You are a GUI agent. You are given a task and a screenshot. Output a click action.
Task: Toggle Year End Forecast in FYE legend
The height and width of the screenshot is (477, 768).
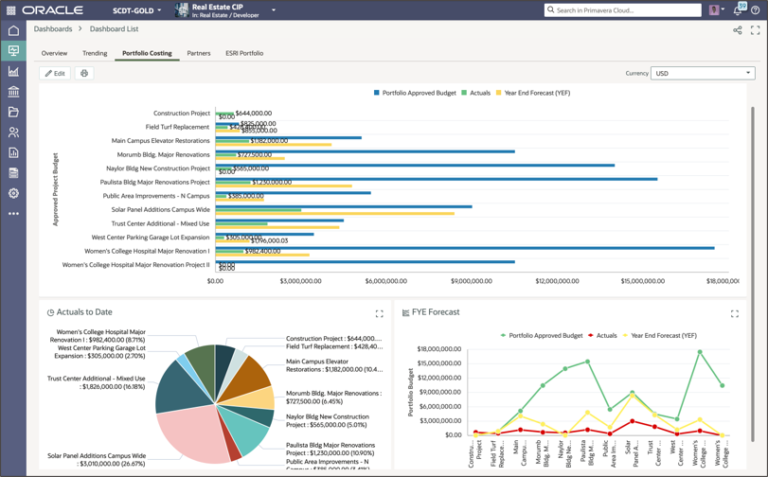pyautogui.click(x=660, y=336)
